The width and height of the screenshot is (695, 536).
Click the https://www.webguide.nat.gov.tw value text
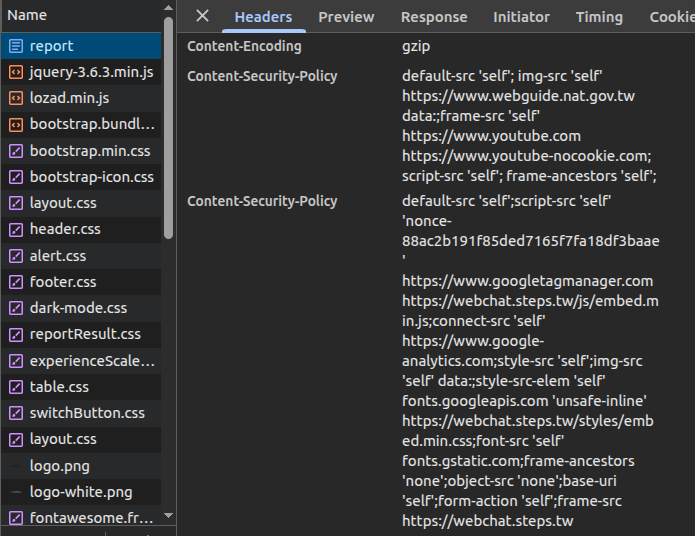518,96
